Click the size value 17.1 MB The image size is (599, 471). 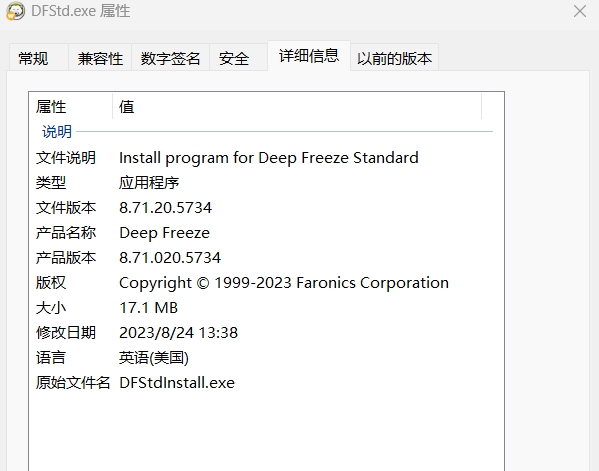[148, 308]
